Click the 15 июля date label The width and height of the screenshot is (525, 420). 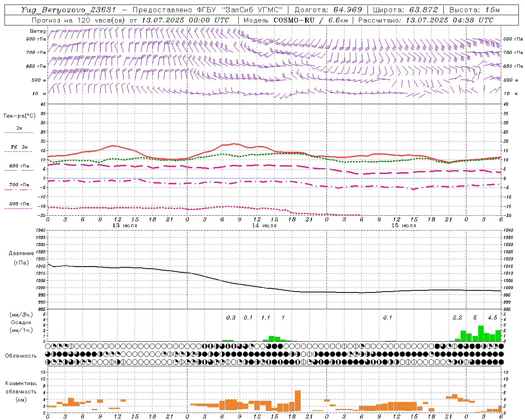tap(404, 226)
